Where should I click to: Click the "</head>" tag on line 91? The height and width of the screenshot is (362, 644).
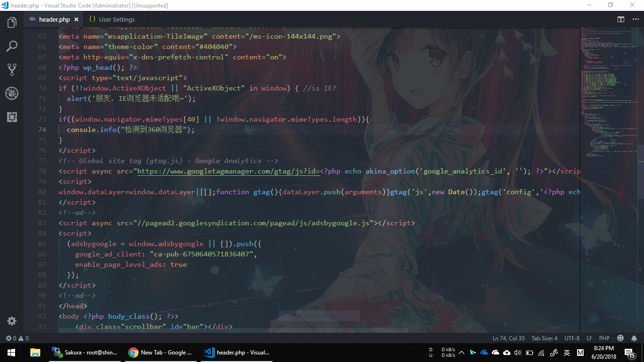pos(73,306)
